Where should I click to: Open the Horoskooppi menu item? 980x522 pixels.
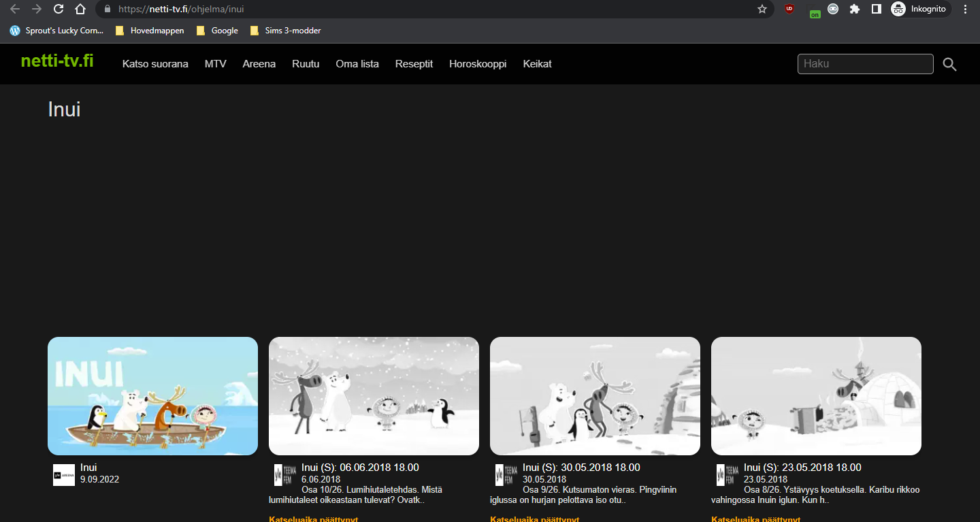click(x=478, y=64)
